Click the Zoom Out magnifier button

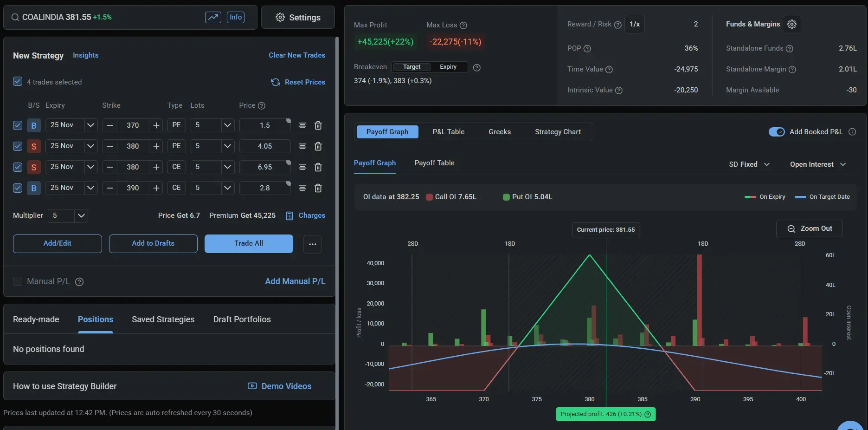pyautogui.click(x=810, y=228)
